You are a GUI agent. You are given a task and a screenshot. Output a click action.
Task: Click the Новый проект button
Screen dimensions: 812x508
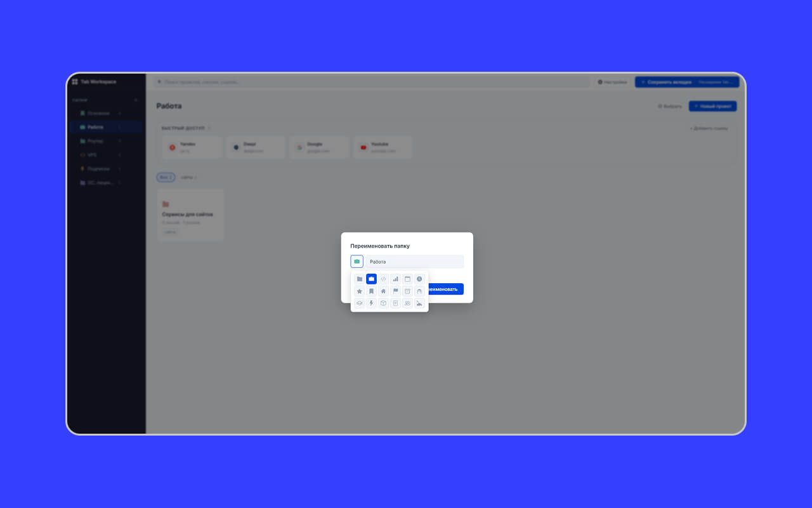pos(712,106)
